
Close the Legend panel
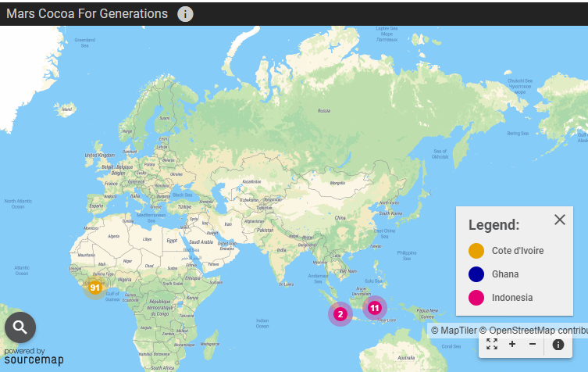pos(560,220)
